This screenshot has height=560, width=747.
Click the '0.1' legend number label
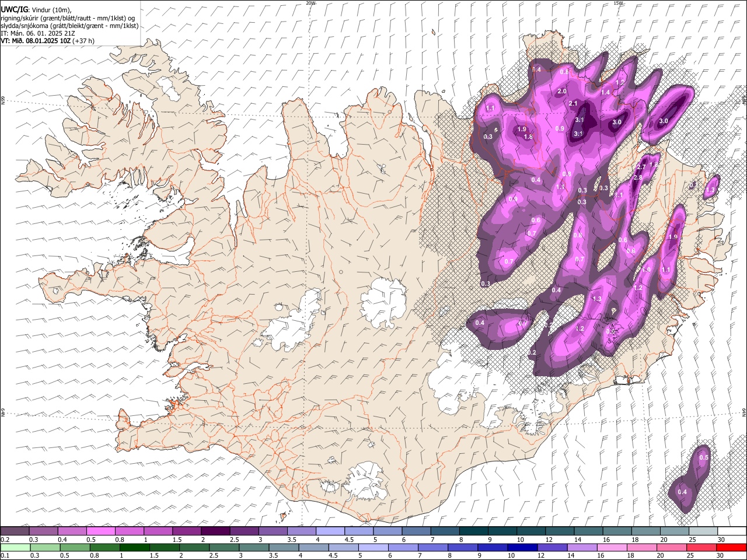4,556
